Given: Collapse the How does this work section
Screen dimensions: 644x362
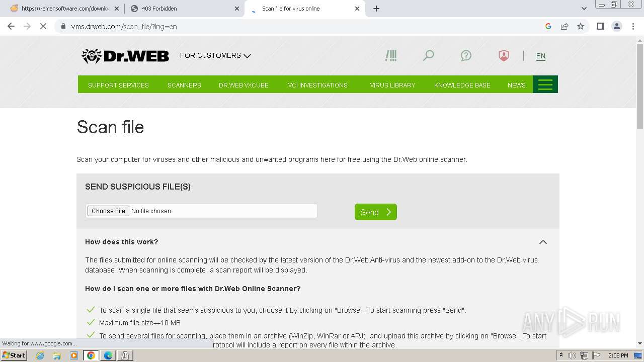Looking at the screenshot, I should [x=543, y=242].
